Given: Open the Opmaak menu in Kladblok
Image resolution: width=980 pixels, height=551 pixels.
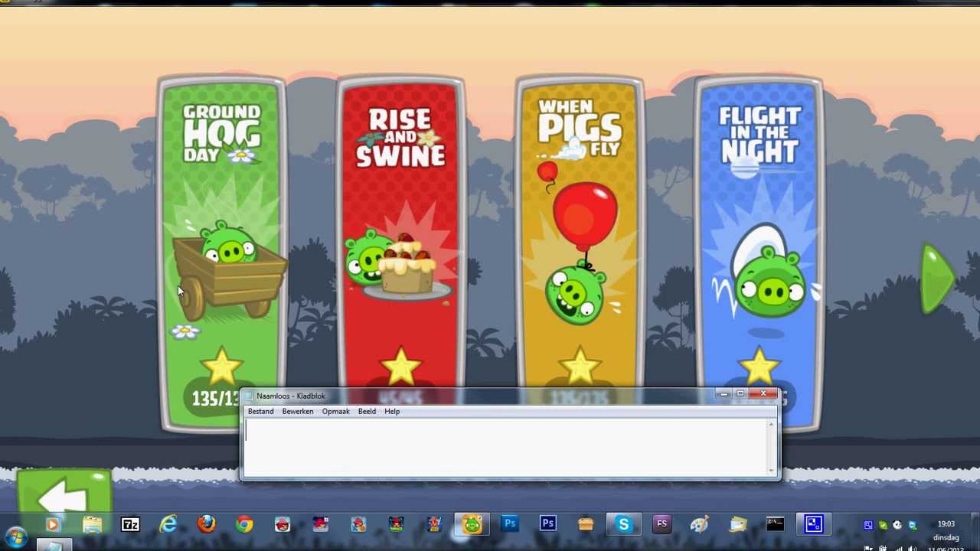Looking at the screenshot, I should tap(335, 412).
